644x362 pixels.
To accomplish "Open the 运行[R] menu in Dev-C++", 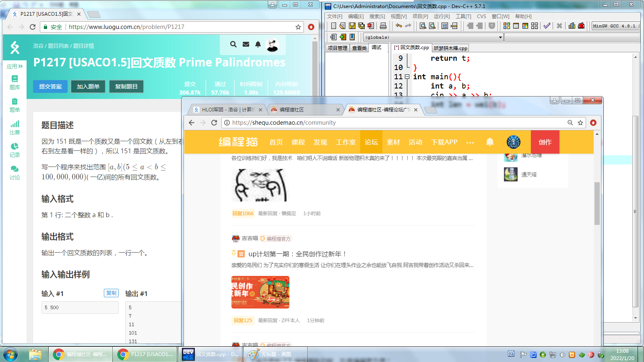I will 442,16.
